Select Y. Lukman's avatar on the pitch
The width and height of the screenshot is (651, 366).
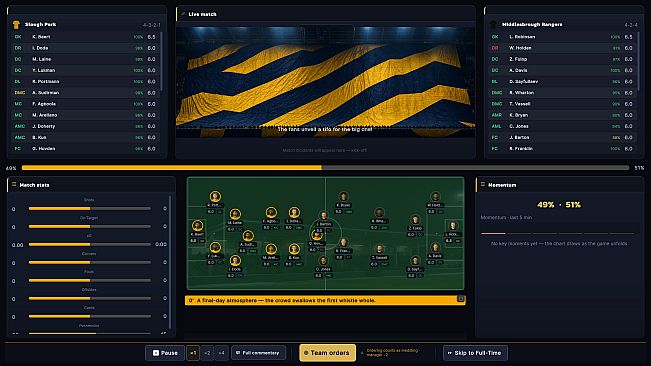[x=215, y=248]
